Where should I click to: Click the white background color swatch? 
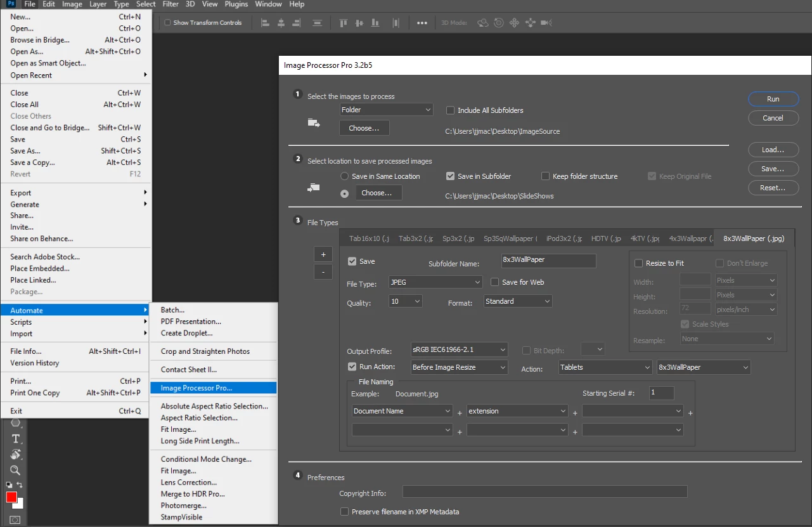point(20,504)
